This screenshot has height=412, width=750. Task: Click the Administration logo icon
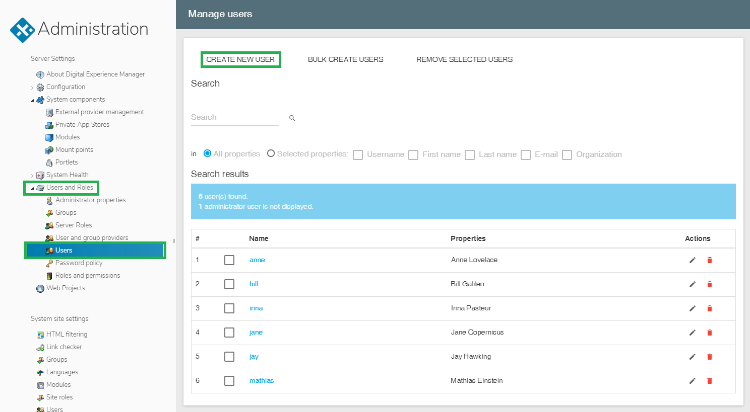coord(22,30)
